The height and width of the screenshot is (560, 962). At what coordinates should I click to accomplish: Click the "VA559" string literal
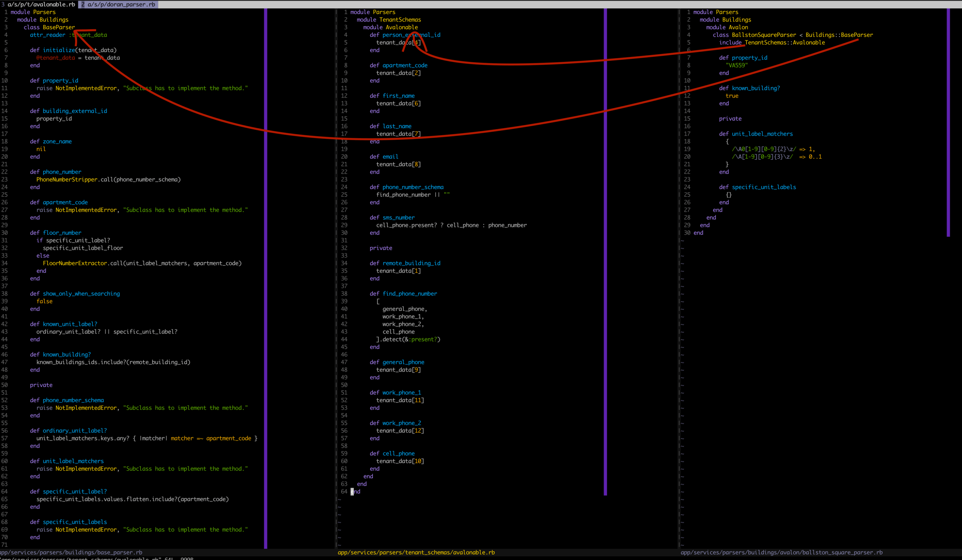(x=737, y=66)
